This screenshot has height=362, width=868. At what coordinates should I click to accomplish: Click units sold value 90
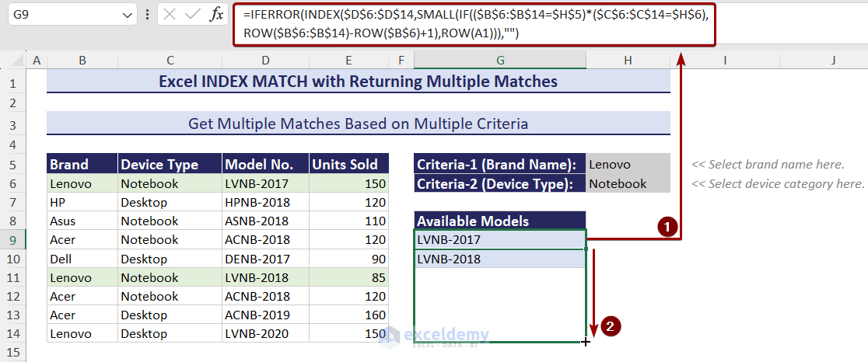pyautogui.click(x=348, y=259)
